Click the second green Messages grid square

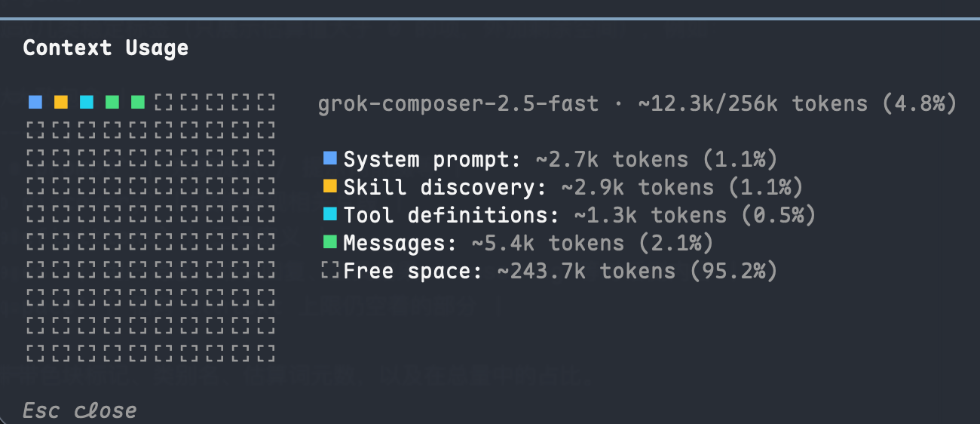(137, 102)
